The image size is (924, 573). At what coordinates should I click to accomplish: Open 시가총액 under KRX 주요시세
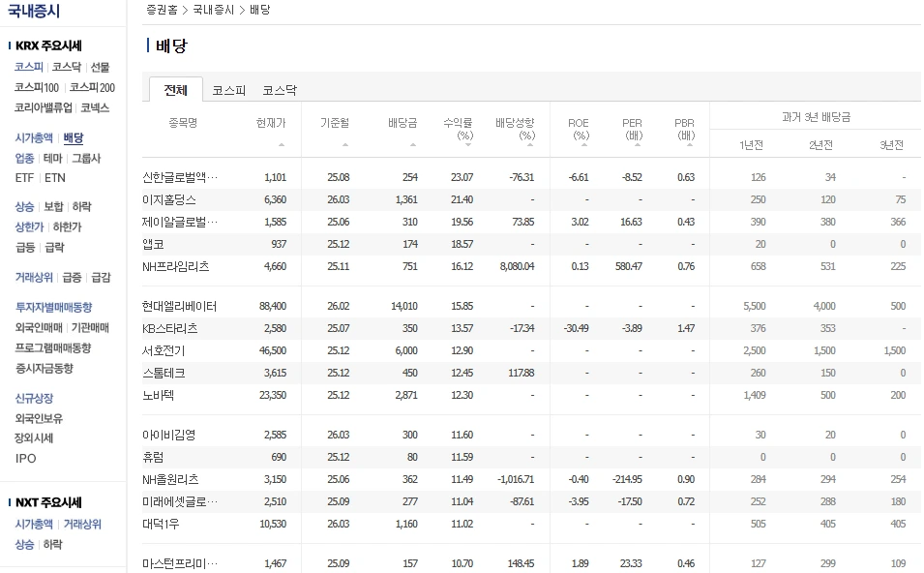[x=34, y=138]
